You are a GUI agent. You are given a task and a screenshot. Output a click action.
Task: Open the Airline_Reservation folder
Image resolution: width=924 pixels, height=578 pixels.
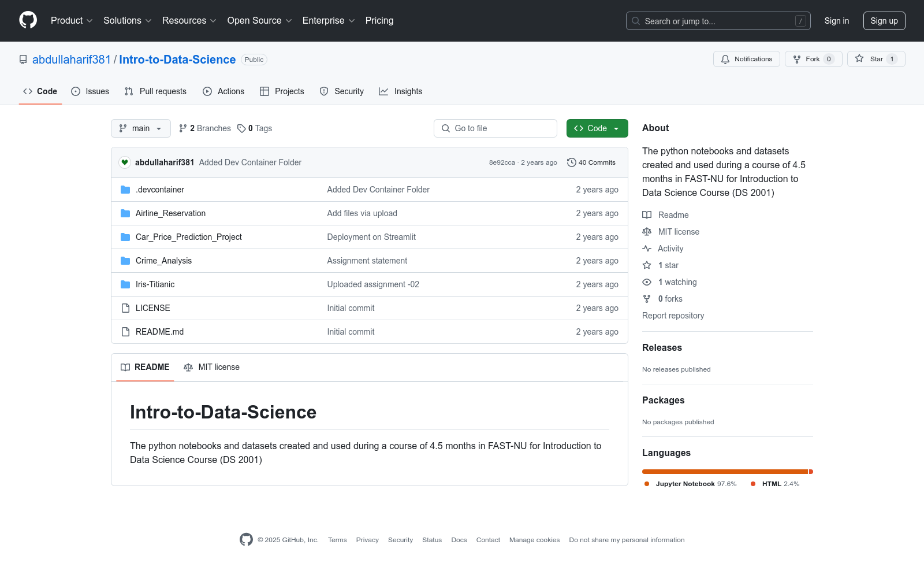pos(170,213)
